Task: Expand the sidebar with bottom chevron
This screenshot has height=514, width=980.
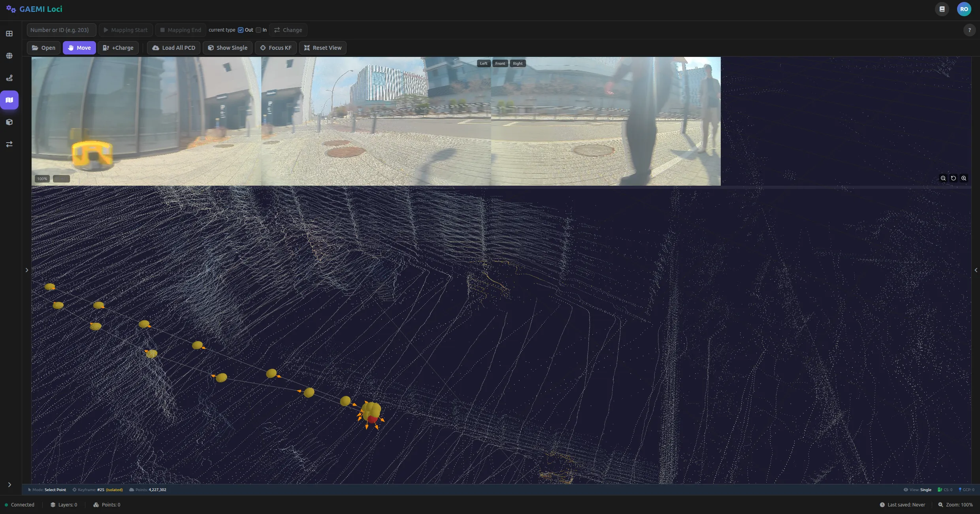Action: [x=9, y=485]
